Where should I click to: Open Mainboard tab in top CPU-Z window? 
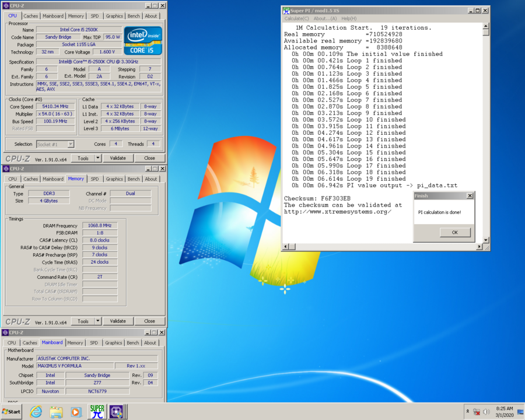click(53, 16)
